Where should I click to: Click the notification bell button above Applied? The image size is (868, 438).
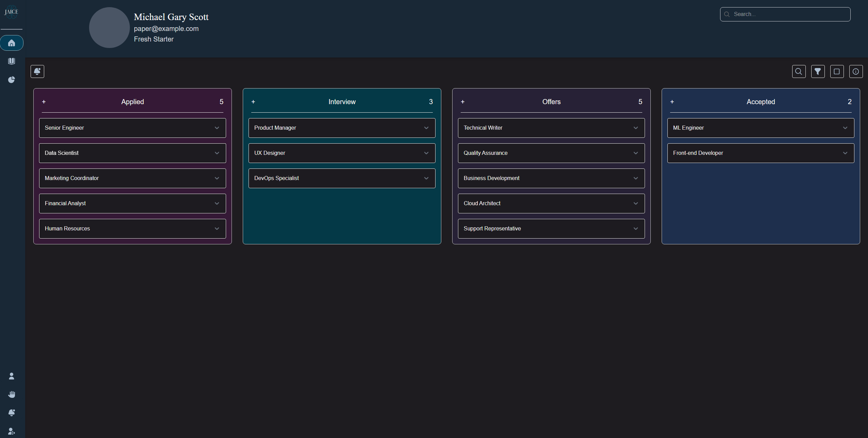point(37,71)
